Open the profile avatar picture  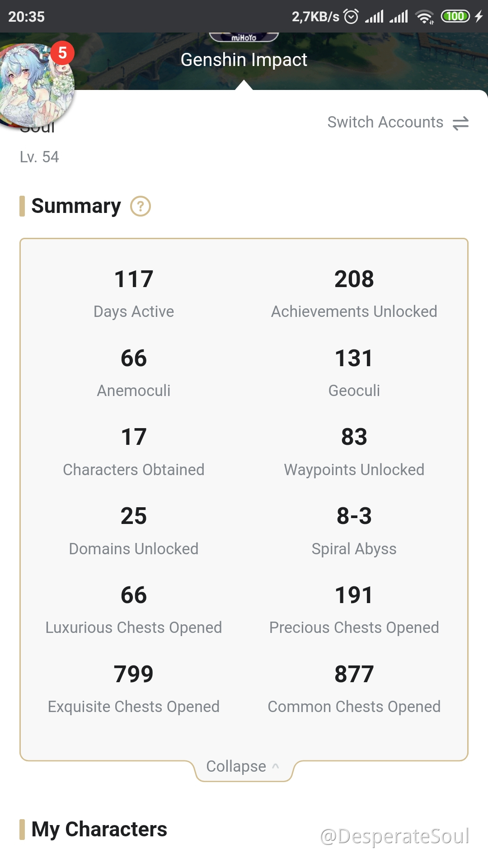point(37,85)
